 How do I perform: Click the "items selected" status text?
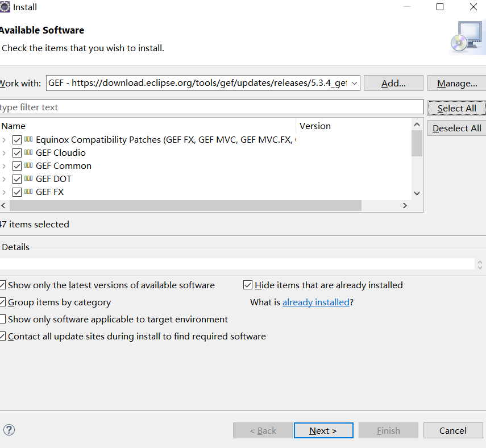click(x=35, y=224)
